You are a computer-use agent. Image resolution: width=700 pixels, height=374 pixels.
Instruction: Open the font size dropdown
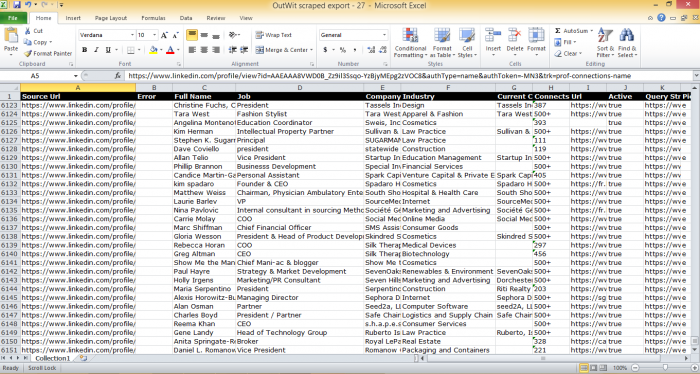pyautogui.click(x=154, y=35)
